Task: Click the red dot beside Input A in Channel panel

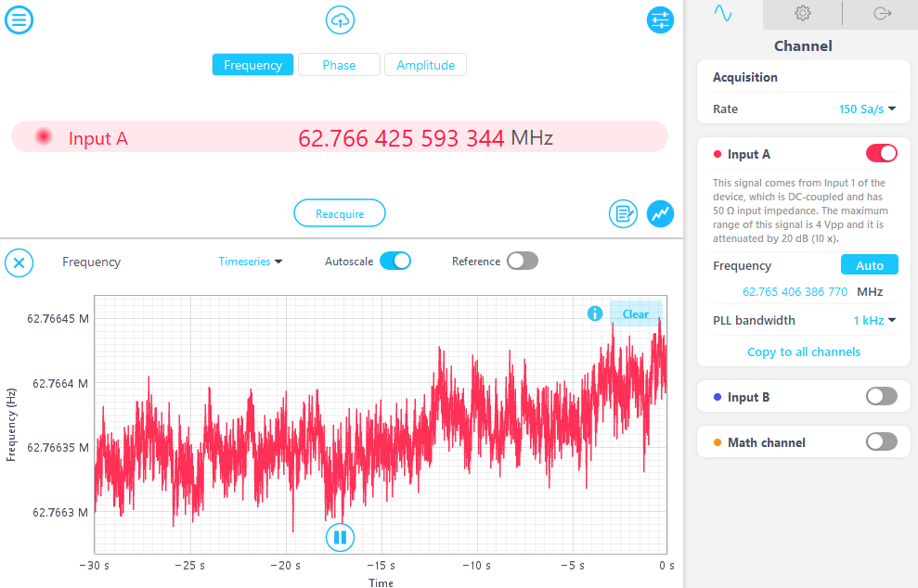Action: [x=718, y=155]
